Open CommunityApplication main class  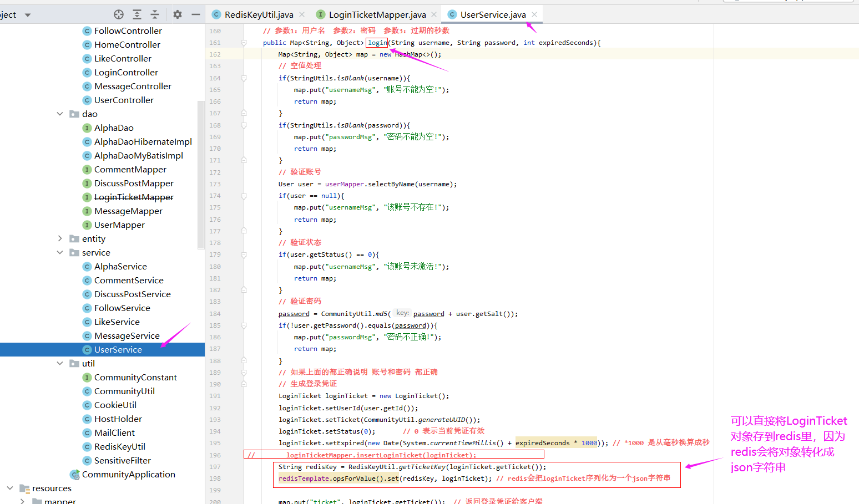coord(129,474)
